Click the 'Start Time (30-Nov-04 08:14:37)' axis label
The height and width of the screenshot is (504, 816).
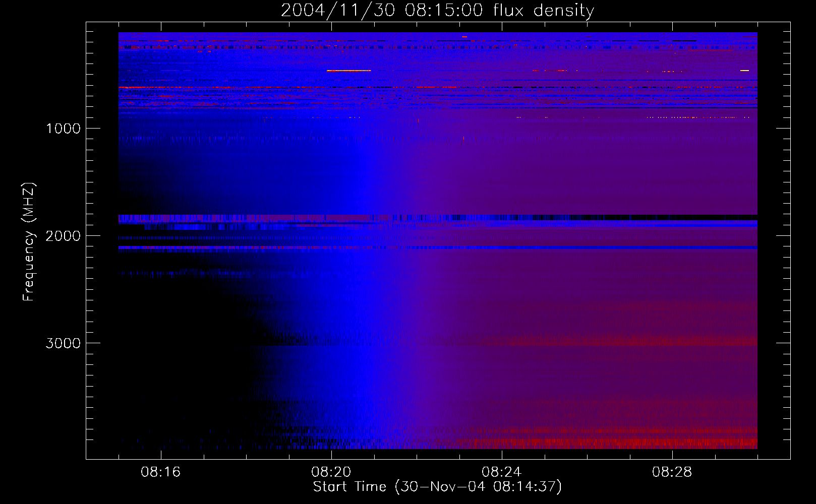pos(437,487)
